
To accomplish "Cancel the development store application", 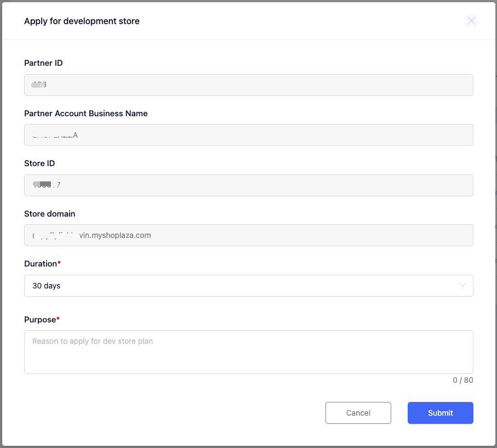I will pos(358,413).
